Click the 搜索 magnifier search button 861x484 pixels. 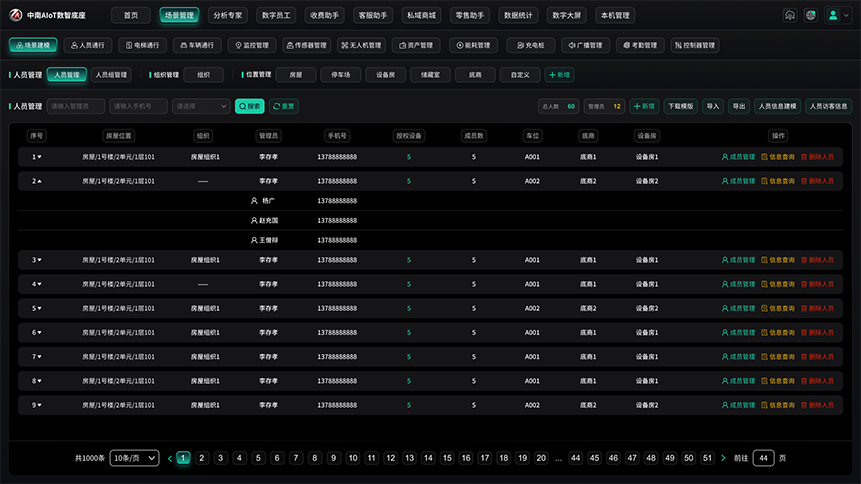tap(250, 106)
